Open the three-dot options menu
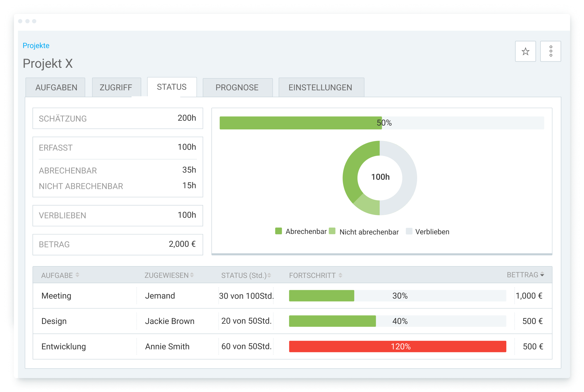This screenshot has height=392, width=584. (550, 52)
